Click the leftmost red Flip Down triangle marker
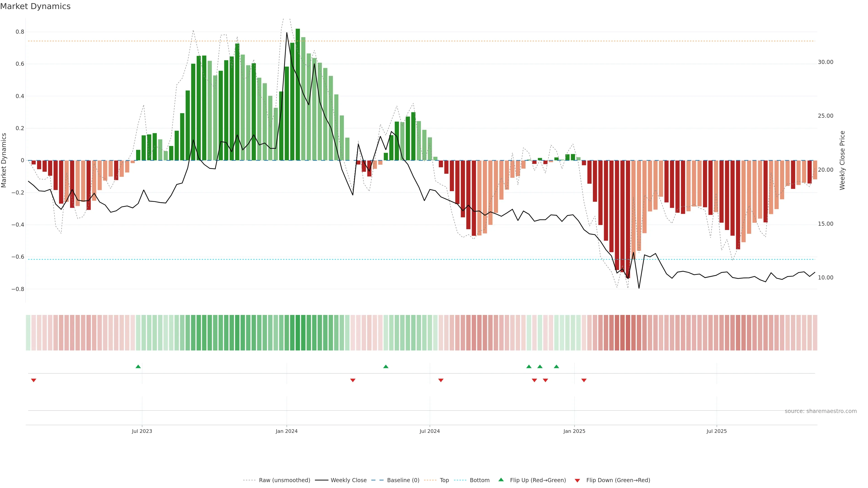The height and width of the screenshot is (488, 868). coord(34,380)
